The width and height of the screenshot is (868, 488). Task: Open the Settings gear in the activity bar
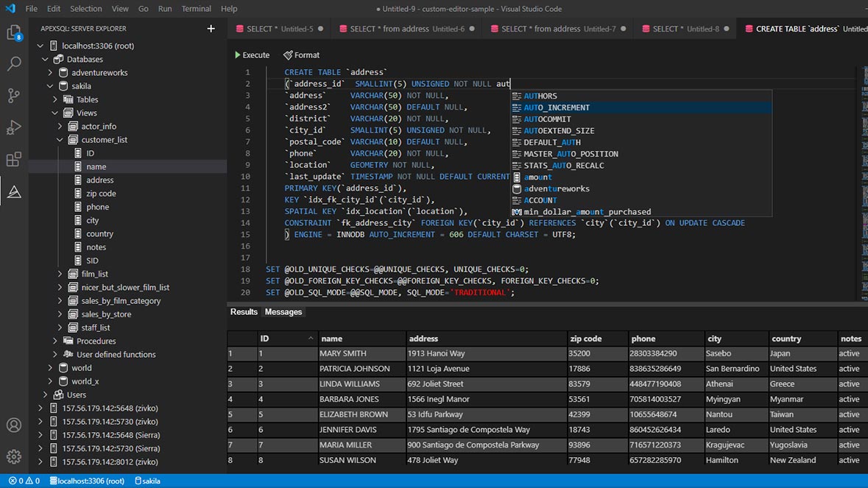pos(14,456)
